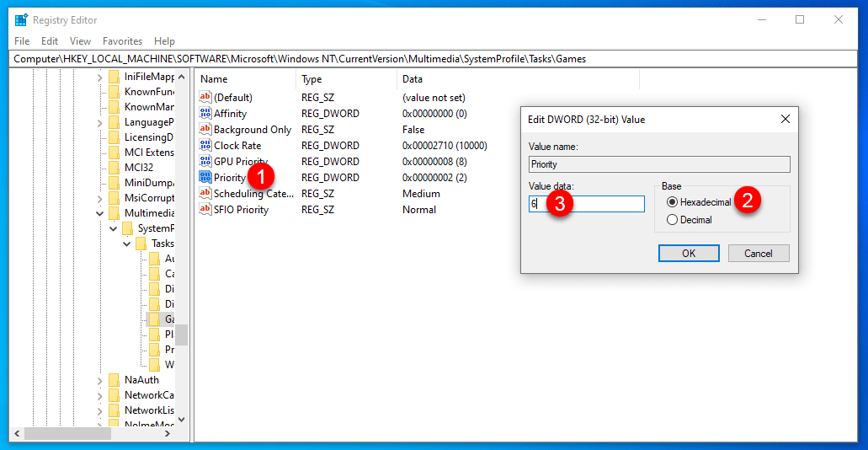The width and height of the screenshot is (868, 450).
Task: Expand the MsiCorrupt tree node
Action: point(100,198)
